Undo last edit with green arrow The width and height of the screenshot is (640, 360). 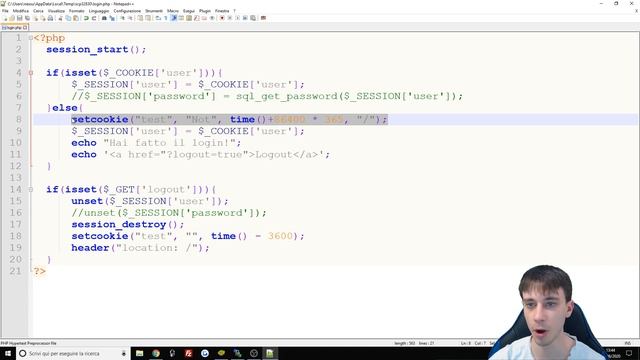point(86,18)
